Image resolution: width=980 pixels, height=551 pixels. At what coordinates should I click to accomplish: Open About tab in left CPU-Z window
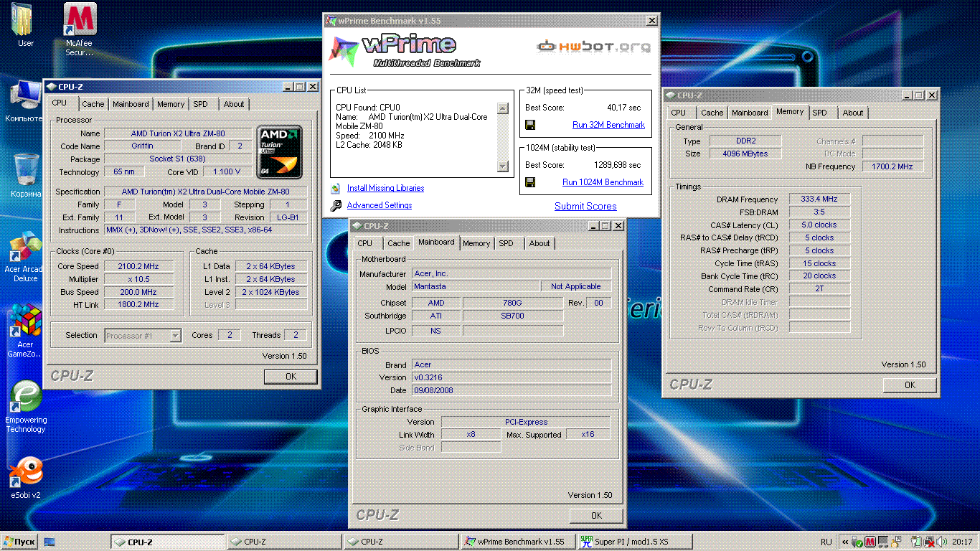pyautogui.click(x=234, y=104)
